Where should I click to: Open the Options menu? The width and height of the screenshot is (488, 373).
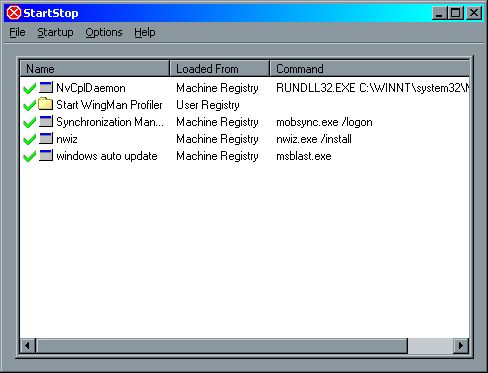104,32
